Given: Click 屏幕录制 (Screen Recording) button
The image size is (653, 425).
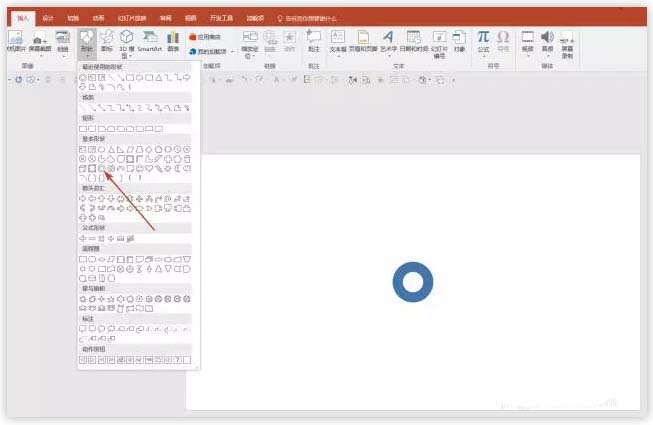Looking at the screenshot, I should (x=567, y=44).
